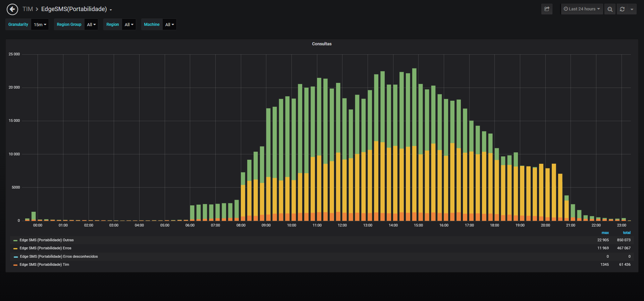Toggle the Tim series in legend
The height and width of the screenshot is (301, 644).
(44, 265)
